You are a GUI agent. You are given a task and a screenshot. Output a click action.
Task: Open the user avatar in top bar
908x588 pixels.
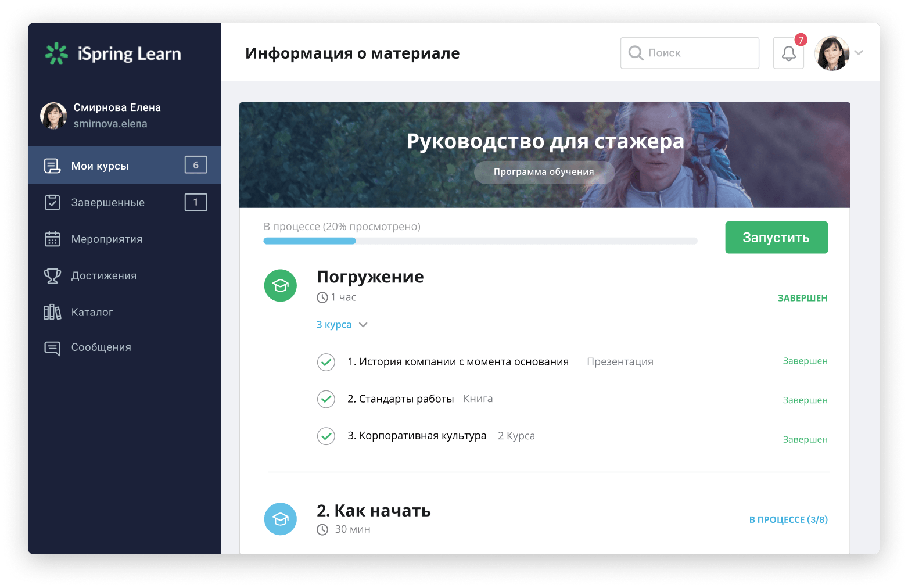(832, 53)
